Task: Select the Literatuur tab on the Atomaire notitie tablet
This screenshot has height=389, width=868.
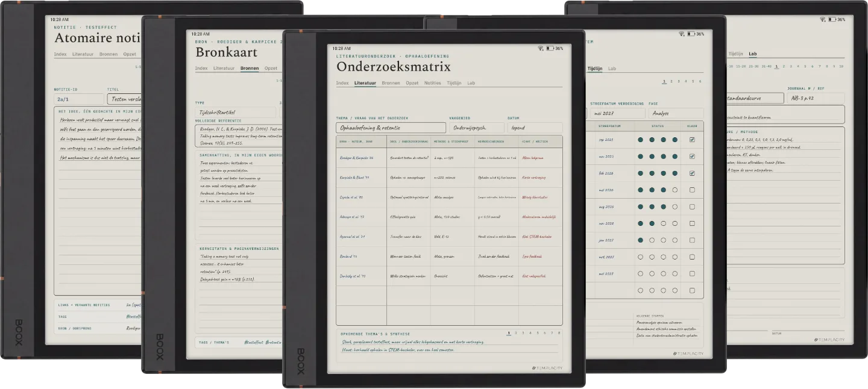Action: (x=83, y=54)
